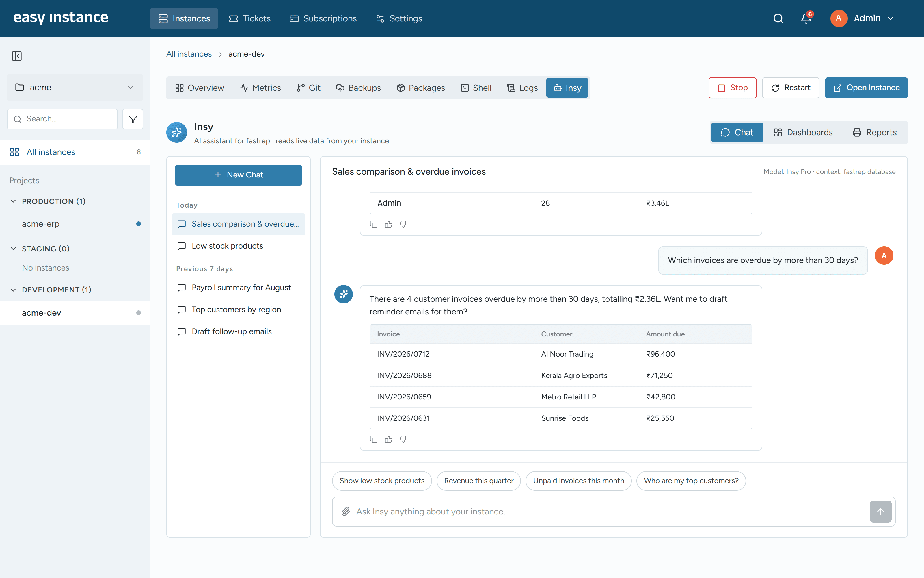Select 'Revenue this quarter' suggestion chip
The image size is (924, 578).
pyautogui.click(x=479, y=481)
